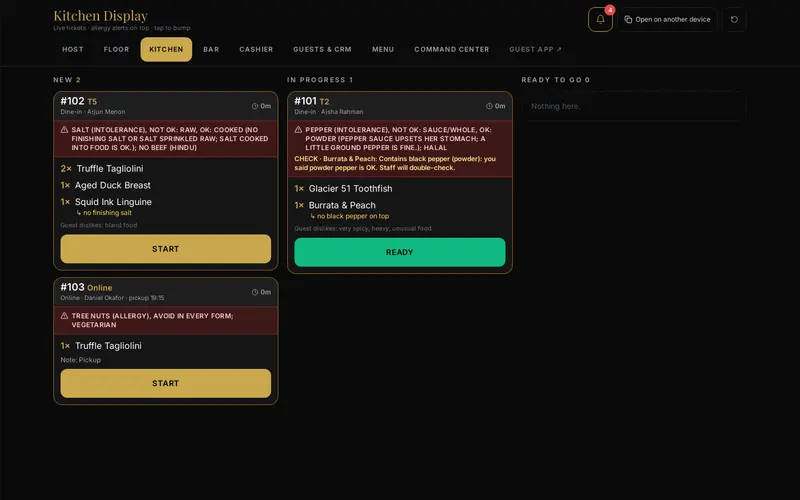Click the Squid Ink Linguine line item
This screenshot has height=500, width=800.
(106, 202)
